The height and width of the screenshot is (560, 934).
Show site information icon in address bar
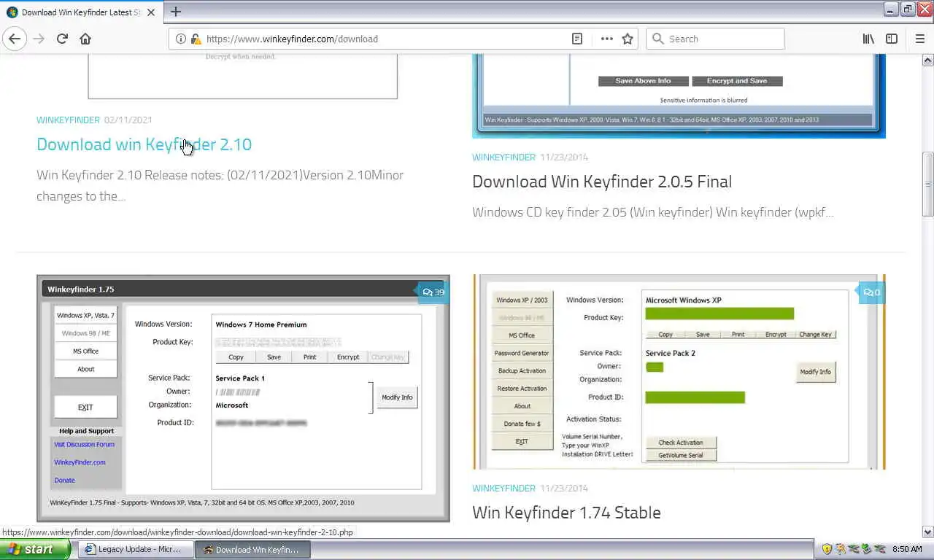(x=181, y=39)
